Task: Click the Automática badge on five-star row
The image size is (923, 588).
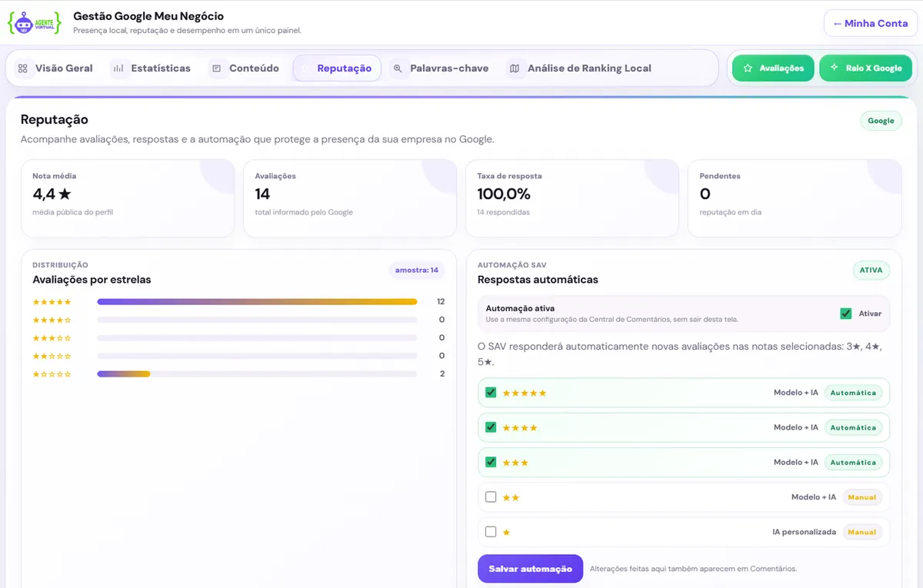Action: point(853,393)
